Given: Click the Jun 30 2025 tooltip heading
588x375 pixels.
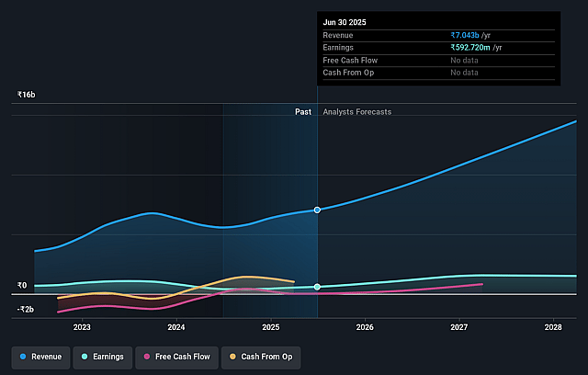Looking at the screenshot, I should click(x=346, y=21).
